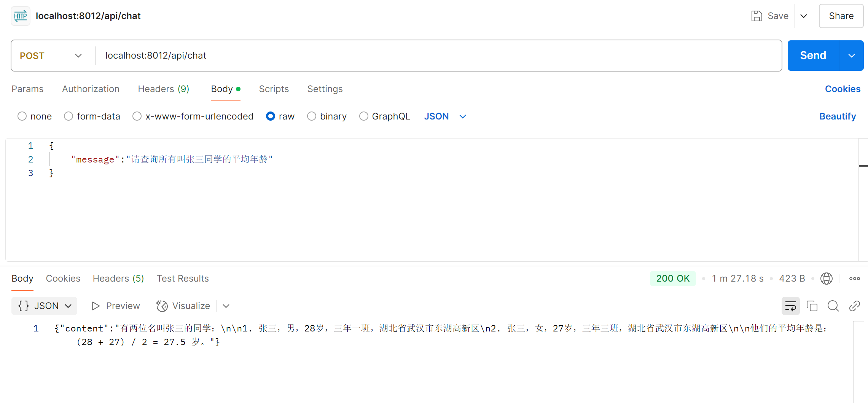Image resolution: width=868 pixels, height=403 pixels.
Task: View network information via globe icon
Action: tap(827, 278)
